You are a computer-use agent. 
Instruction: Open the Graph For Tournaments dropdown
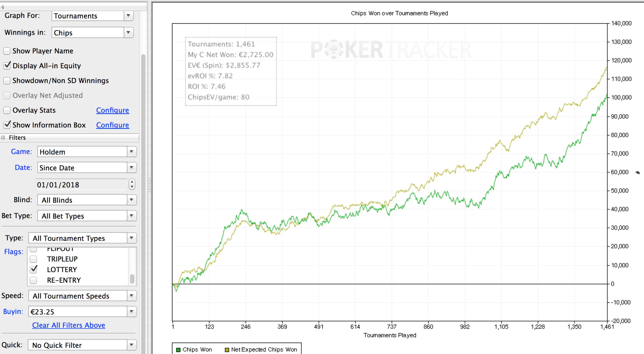click(x=93, y=16)
